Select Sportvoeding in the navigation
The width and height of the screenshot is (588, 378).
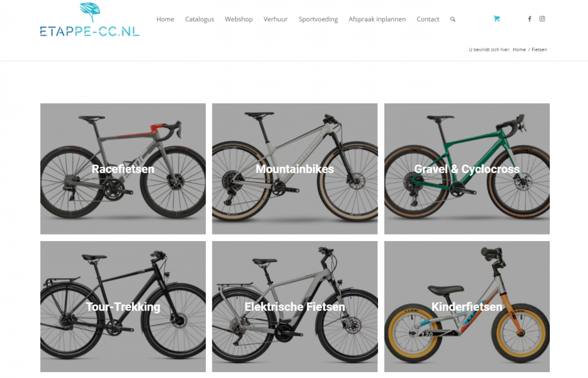pyautogui.click(x=318, y=19)
